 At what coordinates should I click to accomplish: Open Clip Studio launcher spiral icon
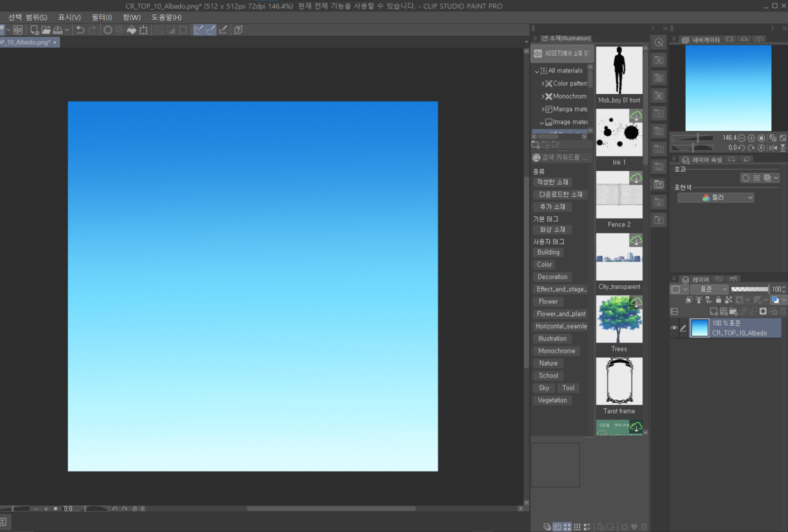click(x=18, y=30)
